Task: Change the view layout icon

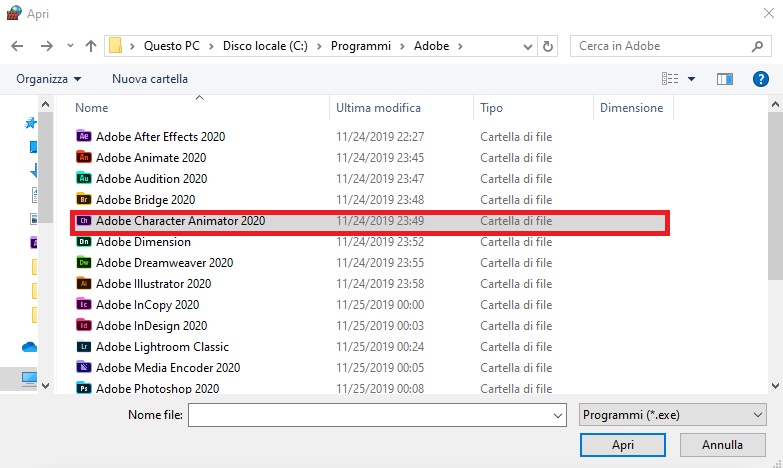Action: coord(670,78)
